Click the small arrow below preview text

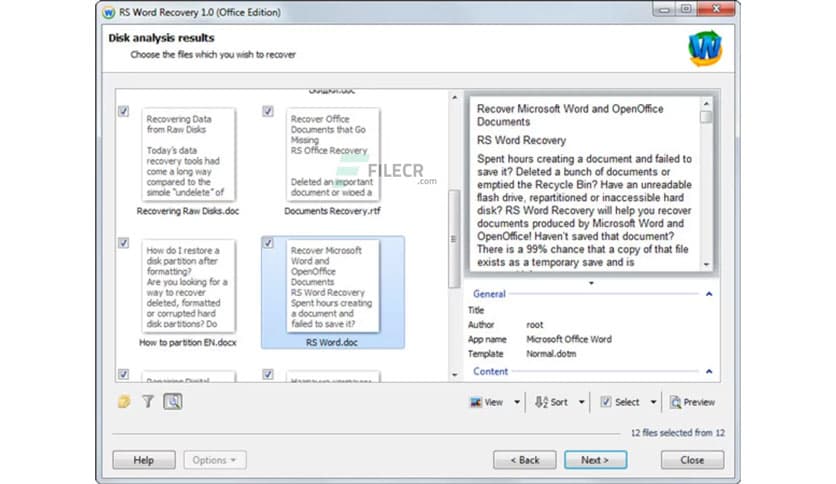coord(591,283)
